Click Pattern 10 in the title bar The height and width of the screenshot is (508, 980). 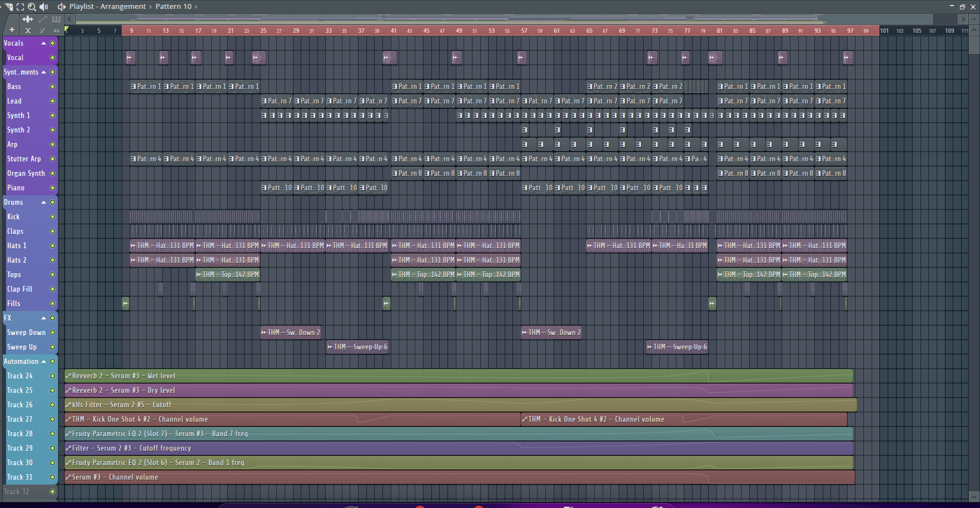pyautogui.click(x=172, y=6)
